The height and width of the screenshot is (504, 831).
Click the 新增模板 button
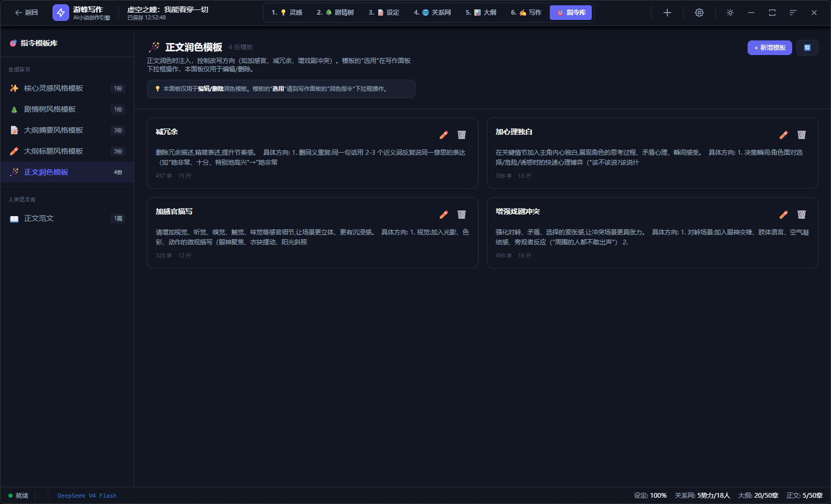(770, 48)
